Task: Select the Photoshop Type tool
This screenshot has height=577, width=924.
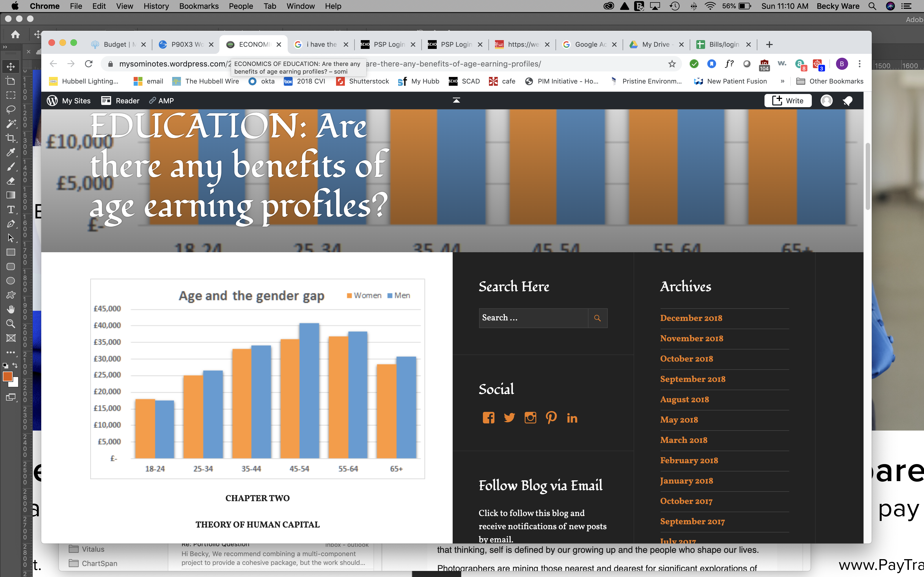Action: (x=11, y=209)
